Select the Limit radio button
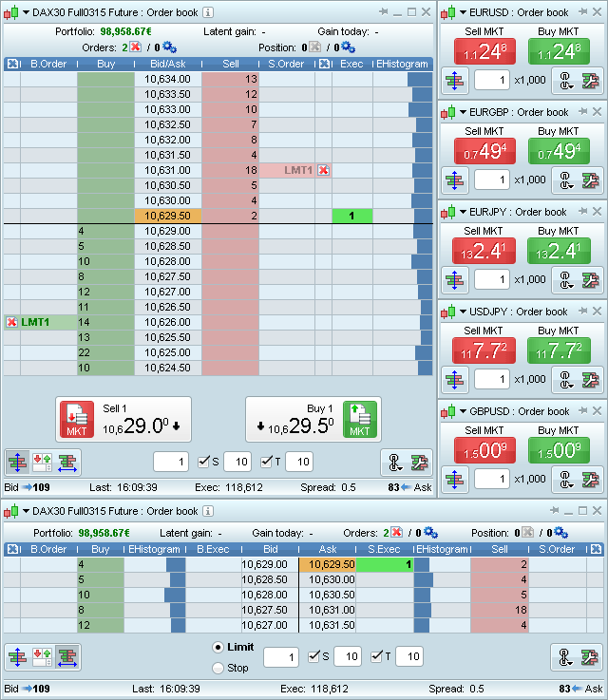The height and width of the screenshot is (700, 608). click(218, 647)
